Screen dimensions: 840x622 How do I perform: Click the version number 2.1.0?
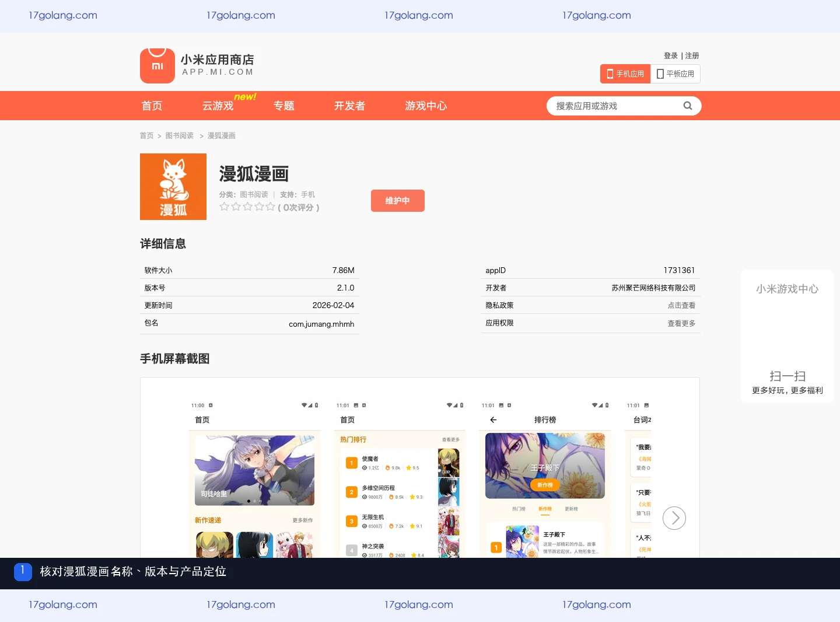tap(345, 288)
